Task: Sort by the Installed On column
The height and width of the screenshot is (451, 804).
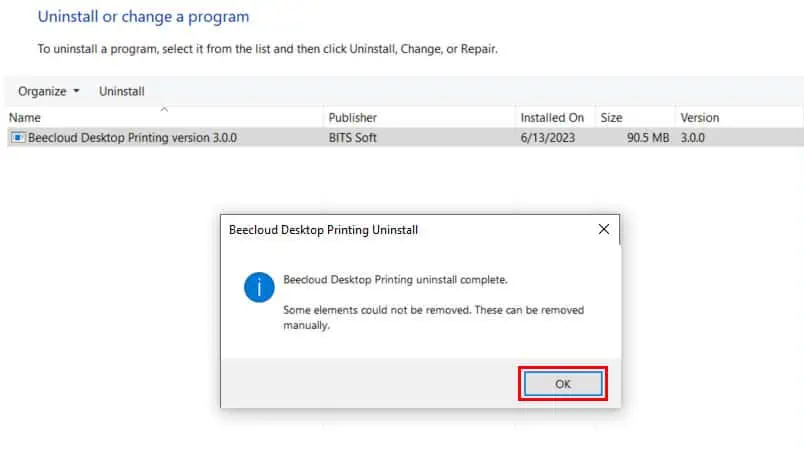Action: tap(552, 117)
